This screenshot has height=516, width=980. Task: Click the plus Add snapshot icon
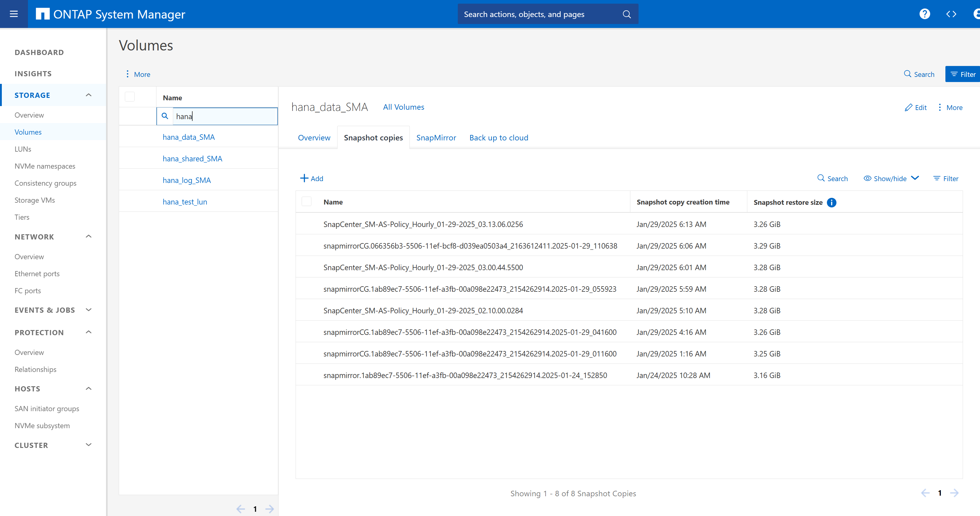[x=304, y=178]
